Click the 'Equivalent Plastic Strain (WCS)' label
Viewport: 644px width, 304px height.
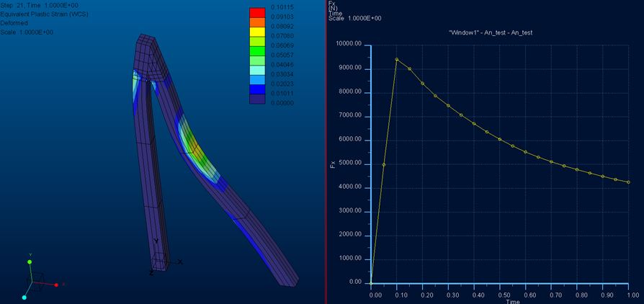click(45, 14)
